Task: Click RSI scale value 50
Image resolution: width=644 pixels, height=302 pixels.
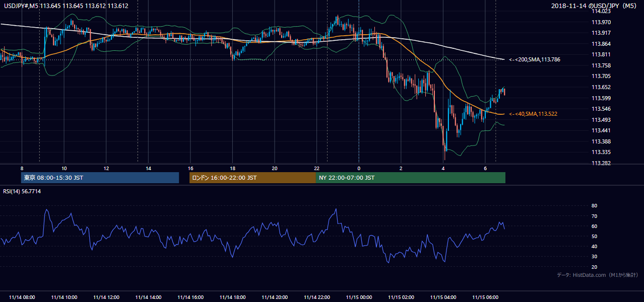Action: click(594, 236)
